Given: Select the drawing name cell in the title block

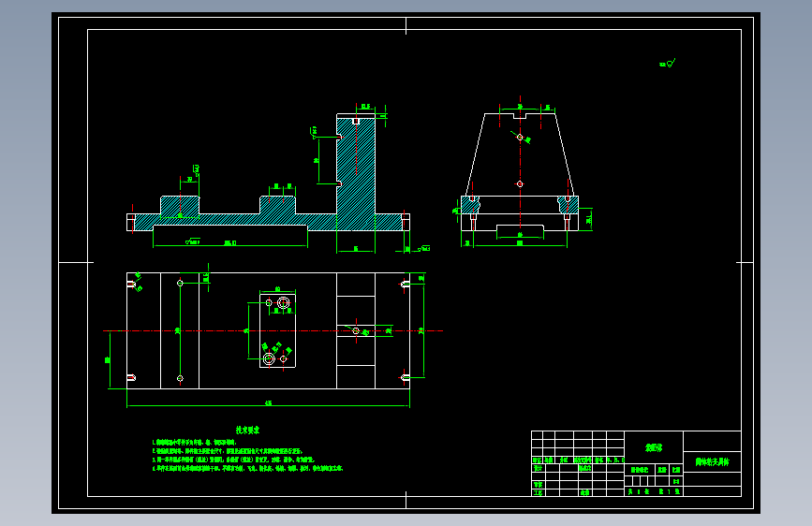Looking at the screenshot, I should pos(712,461).
